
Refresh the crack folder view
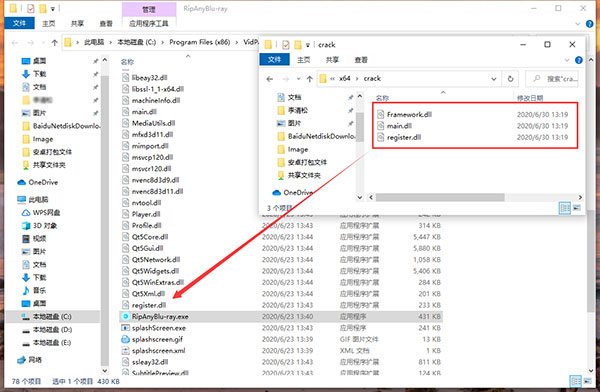[x=510, y=79]
